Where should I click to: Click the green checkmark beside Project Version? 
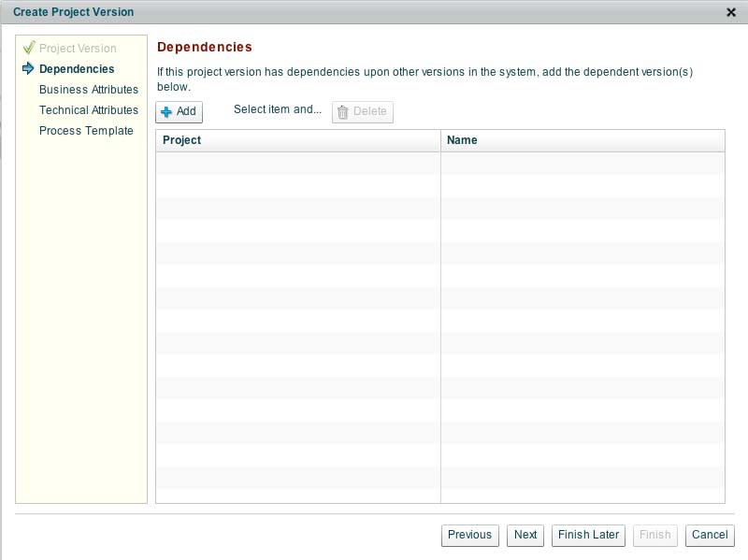[28, 48]
